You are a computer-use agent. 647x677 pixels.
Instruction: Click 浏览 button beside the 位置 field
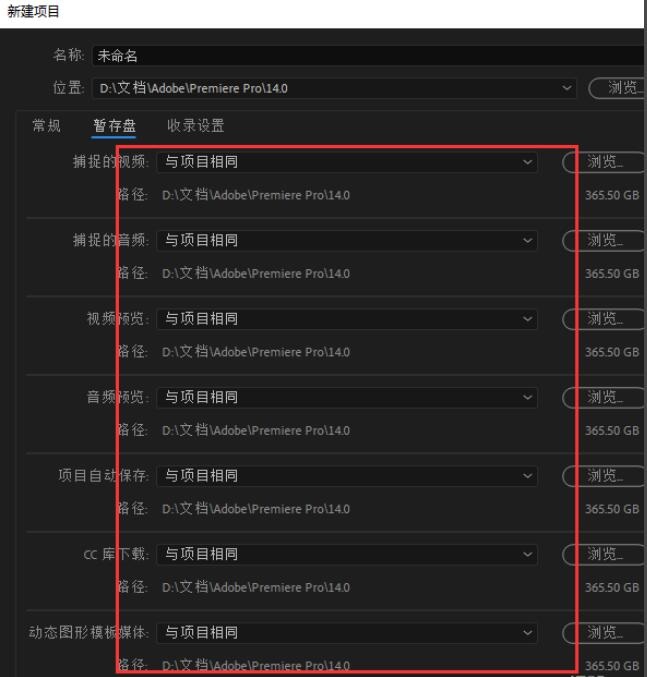(617, 89)
